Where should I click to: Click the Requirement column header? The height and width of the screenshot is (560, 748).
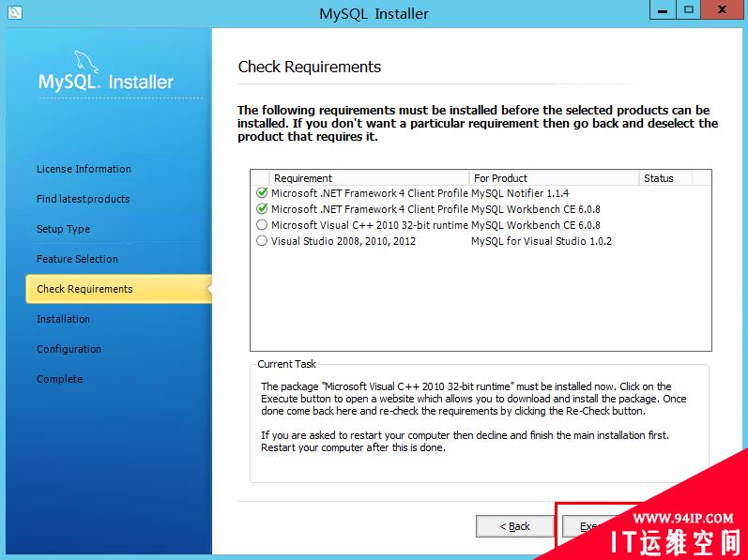pyautogui.click(x=369, y=178)
